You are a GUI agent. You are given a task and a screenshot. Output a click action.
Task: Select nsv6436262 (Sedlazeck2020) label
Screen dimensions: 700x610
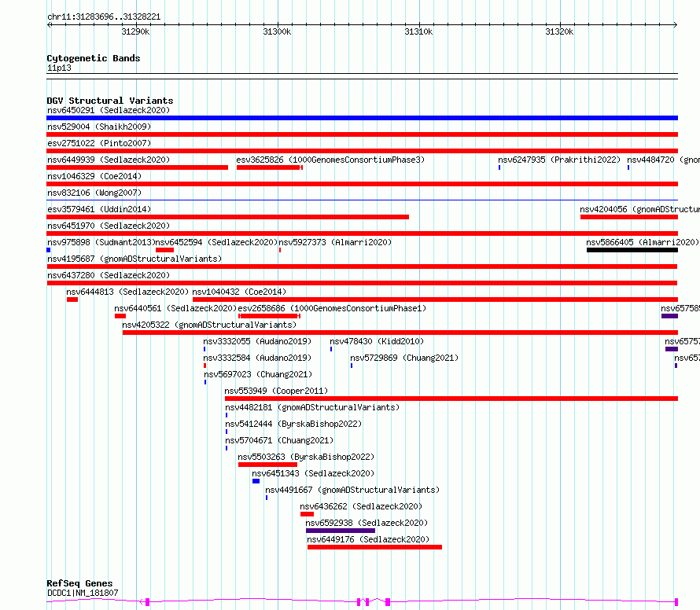point(361,506)
